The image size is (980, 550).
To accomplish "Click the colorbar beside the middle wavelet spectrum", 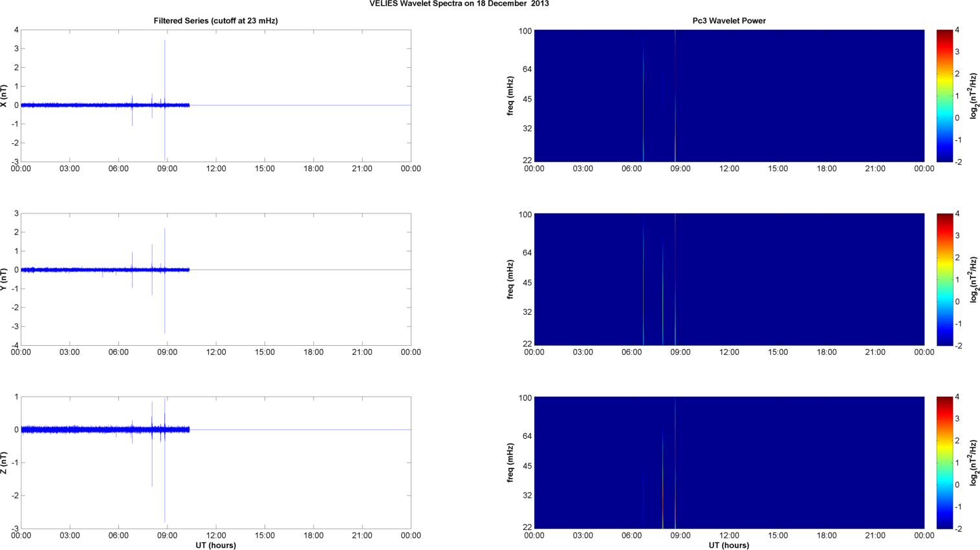I will tap(944, 279).
